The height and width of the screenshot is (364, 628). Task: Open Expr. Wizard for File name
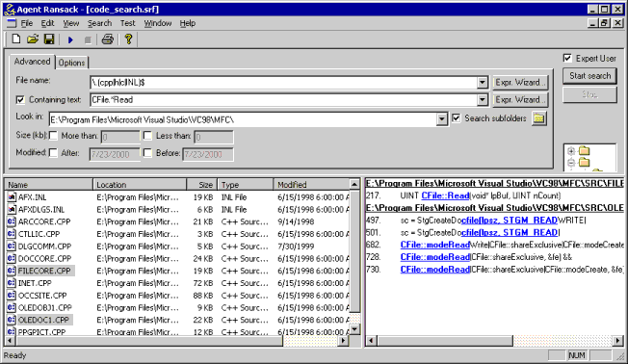[520, 83]
